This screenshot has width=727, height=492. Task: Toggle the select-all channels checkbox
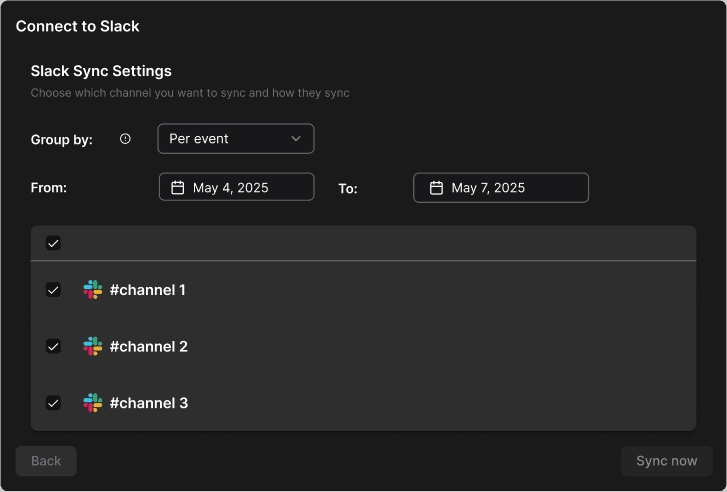[x=53, y=243]
